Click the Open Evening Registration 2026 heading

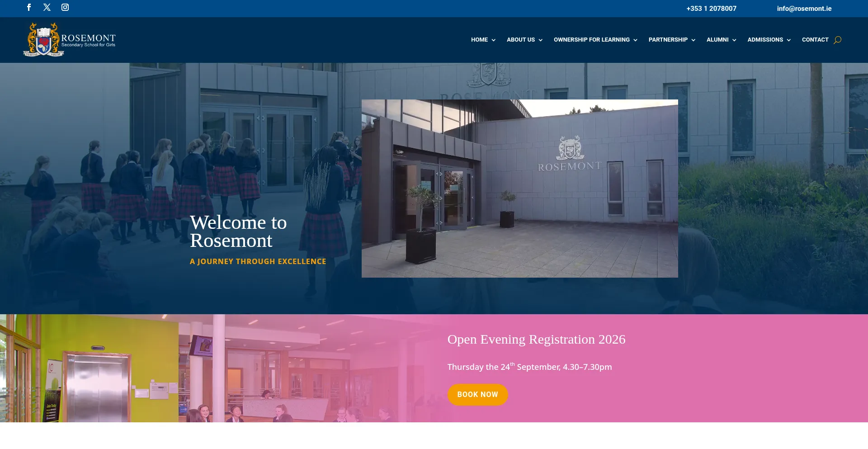537,339
